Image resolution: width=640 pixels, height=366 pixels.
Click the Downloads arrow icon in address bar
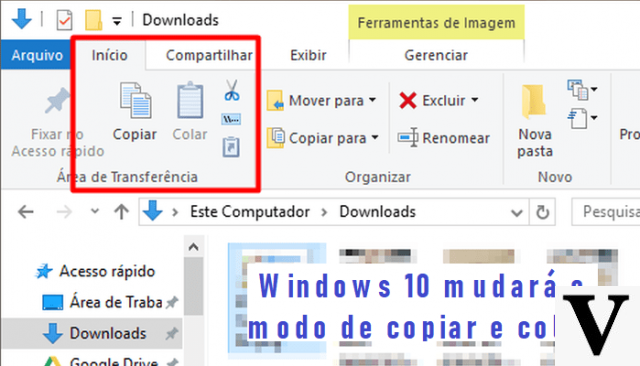pos(153,211)
